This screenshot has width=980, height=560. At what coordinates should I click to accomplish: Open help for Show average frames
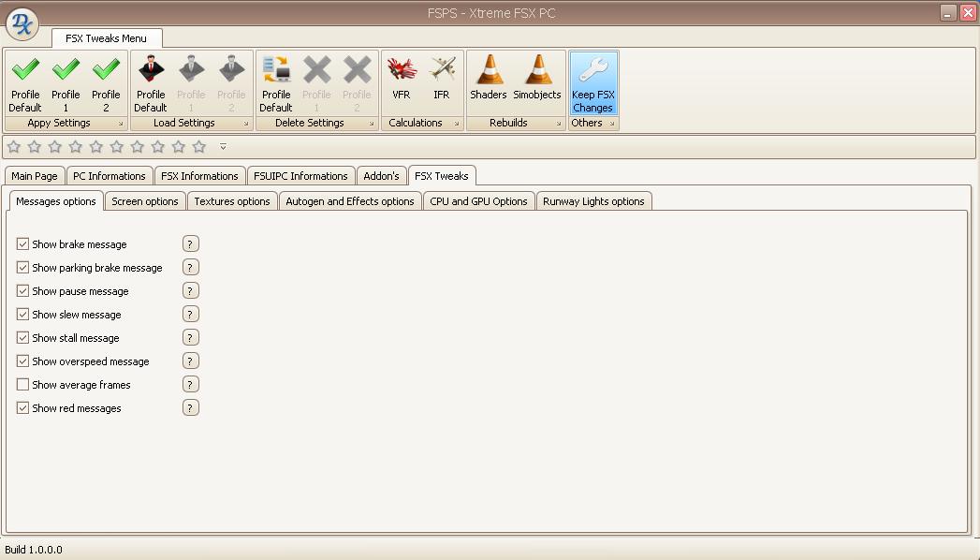coord(191,384)
